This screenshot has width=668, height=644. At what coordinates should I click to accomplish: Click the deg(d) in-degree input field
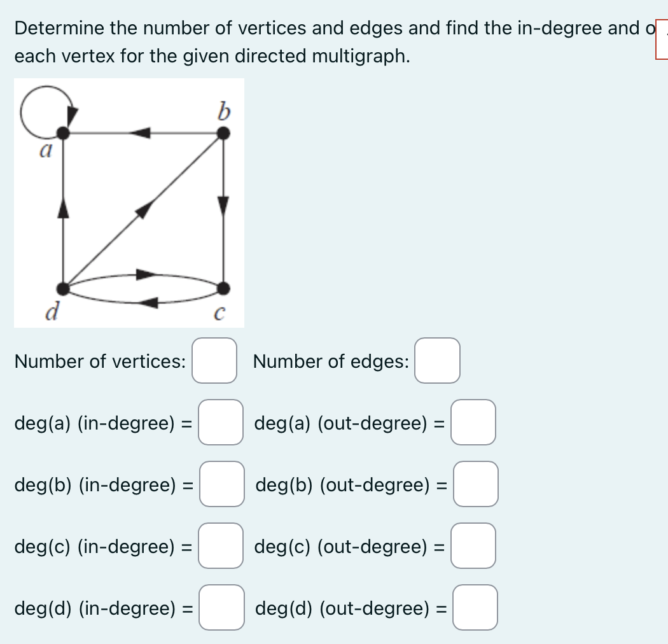pos(219,608)
